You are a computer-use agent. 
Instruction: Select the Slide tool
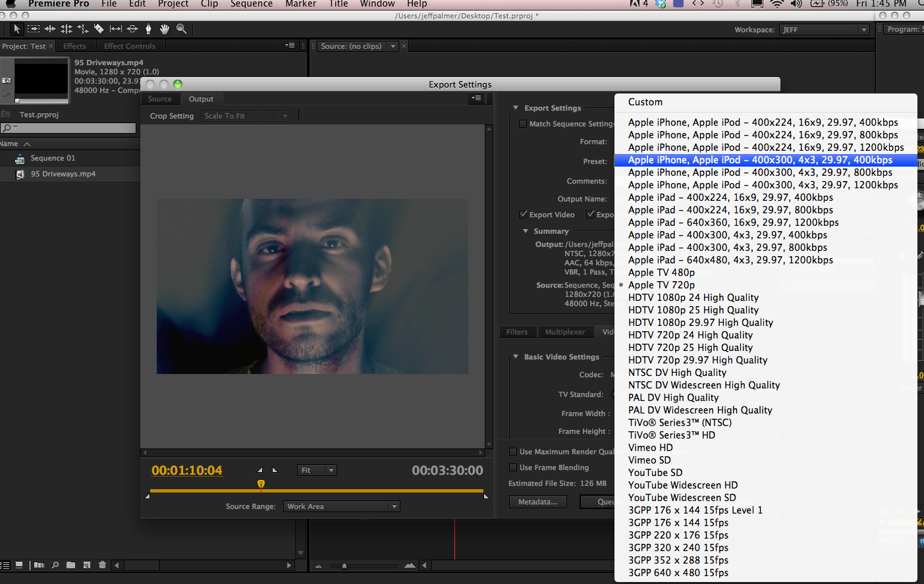pyautogui.click(x=132, y=29)
